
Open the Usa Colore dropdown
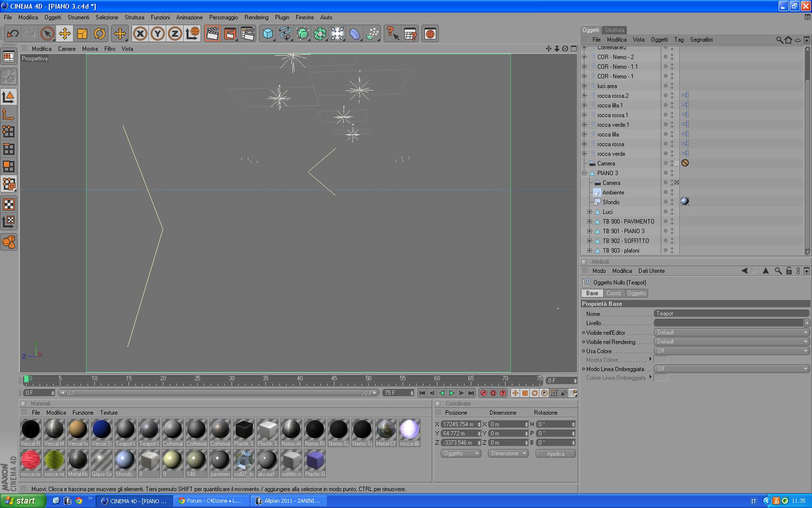[x=731, y=351]
